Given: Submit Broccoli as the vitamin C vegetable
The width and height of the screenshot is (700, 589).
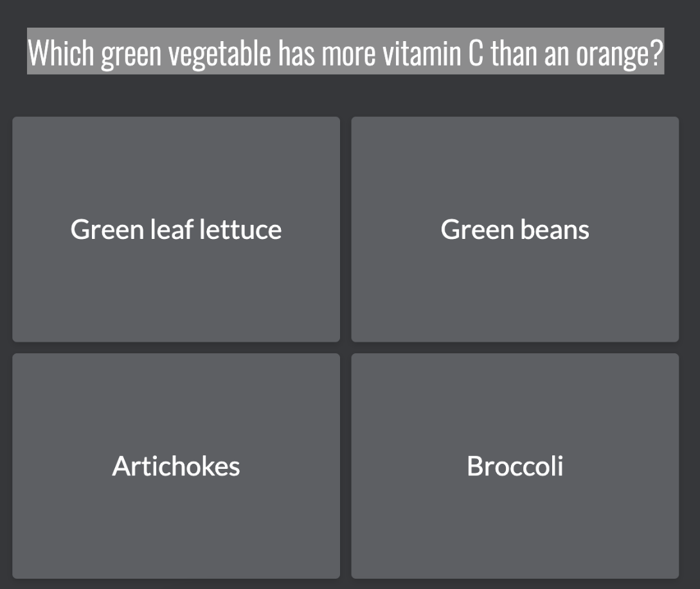Looking at the screenshot, I should coord(515,466).
